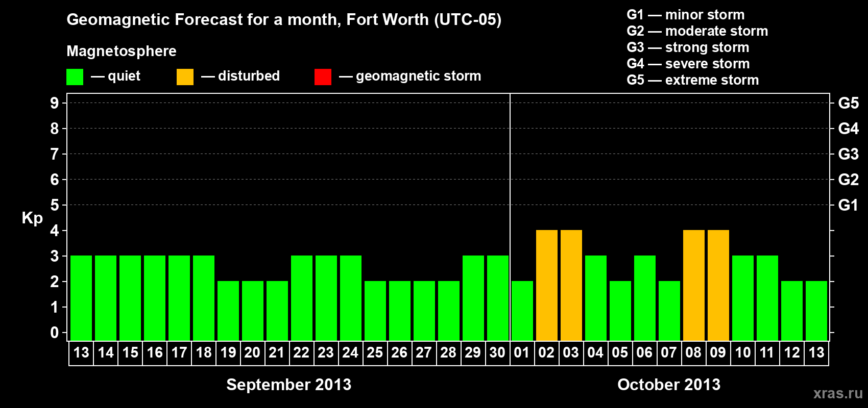Click the date label 10 in October
Viewport: 868px width, 408px height.
(x=743, y=352)
